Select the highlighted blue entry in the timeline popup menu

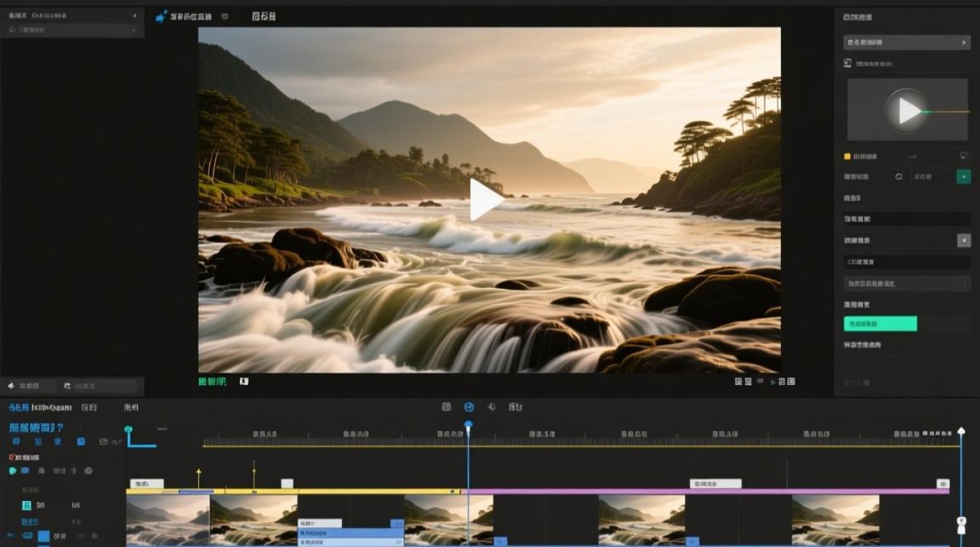pos(351,533)
